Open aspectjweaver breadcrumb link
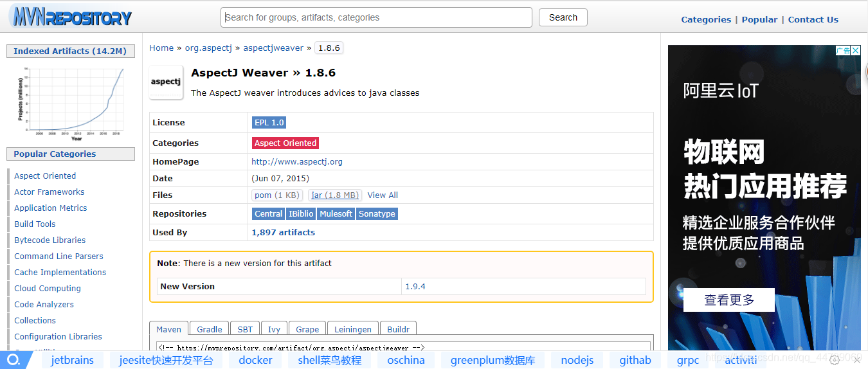 coord(273,48)
